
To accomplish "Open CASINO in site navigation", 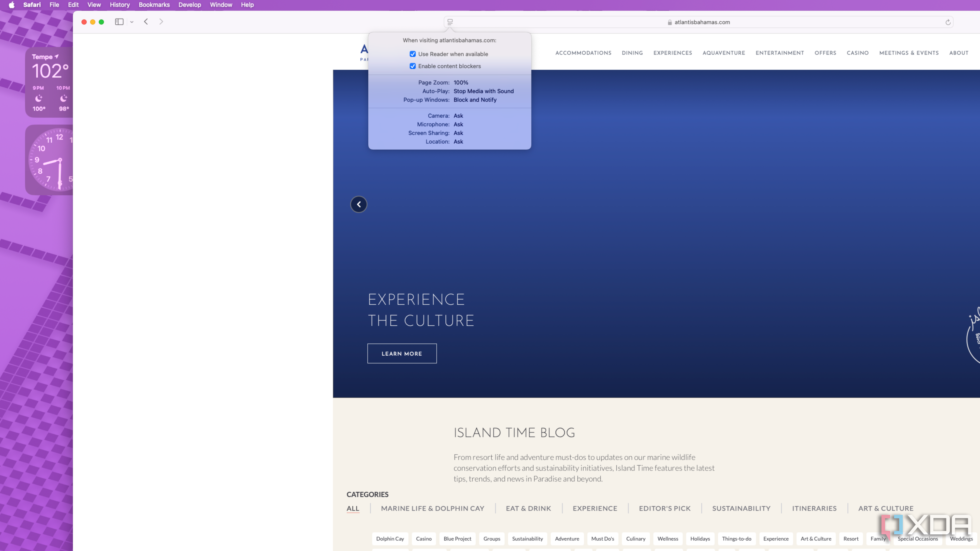I will 857,53.
